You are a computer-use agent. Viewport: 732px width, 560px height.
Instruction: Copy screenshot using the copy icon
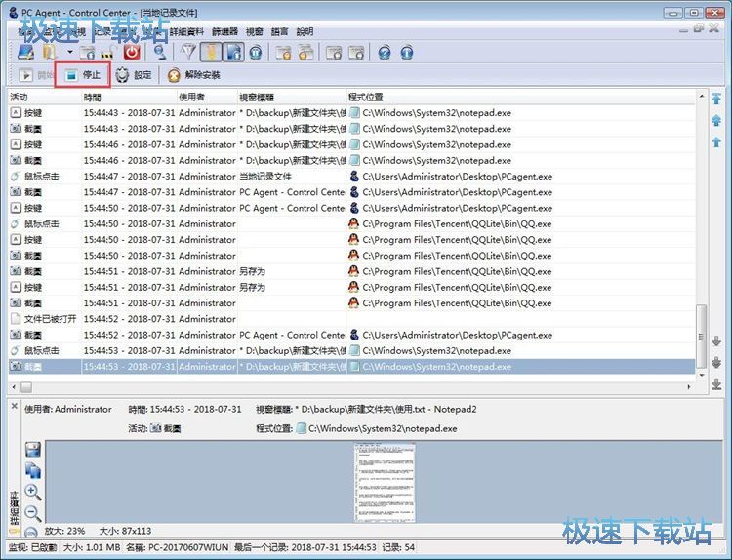click(32, 470)
